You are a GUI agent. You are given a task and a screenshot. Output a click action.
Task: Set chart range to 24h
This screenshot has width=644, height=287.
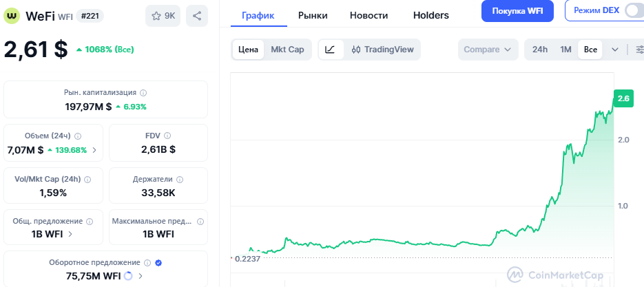(540, 50)
